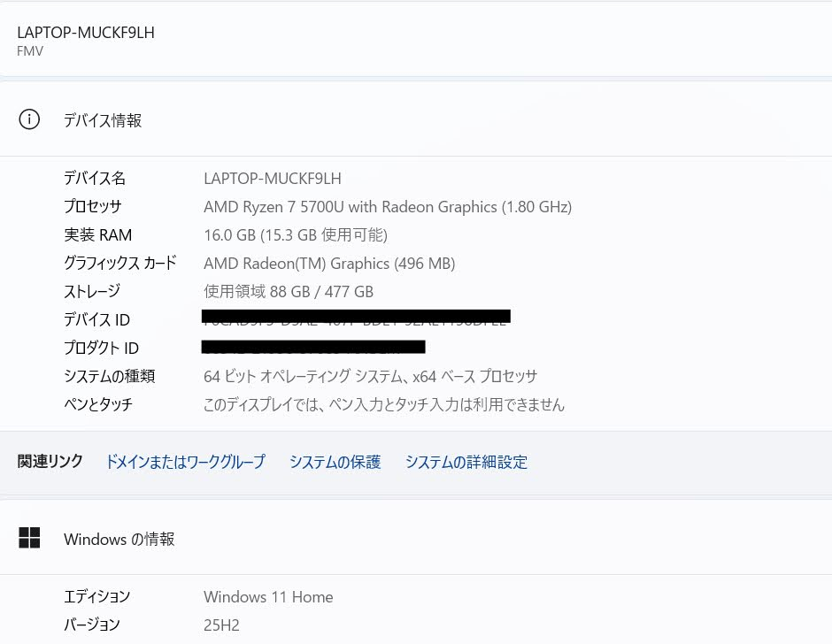
Task: Click the デバイス名 value LAPTOP-MUCKF9LH
Action: coord(273,178)
